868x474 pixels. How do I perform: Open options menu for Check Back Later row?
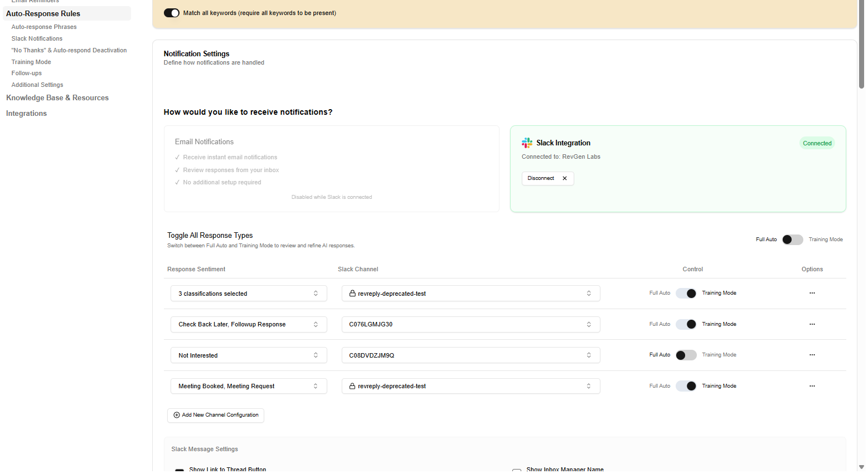pyautogui.click(x=812, y=324)
